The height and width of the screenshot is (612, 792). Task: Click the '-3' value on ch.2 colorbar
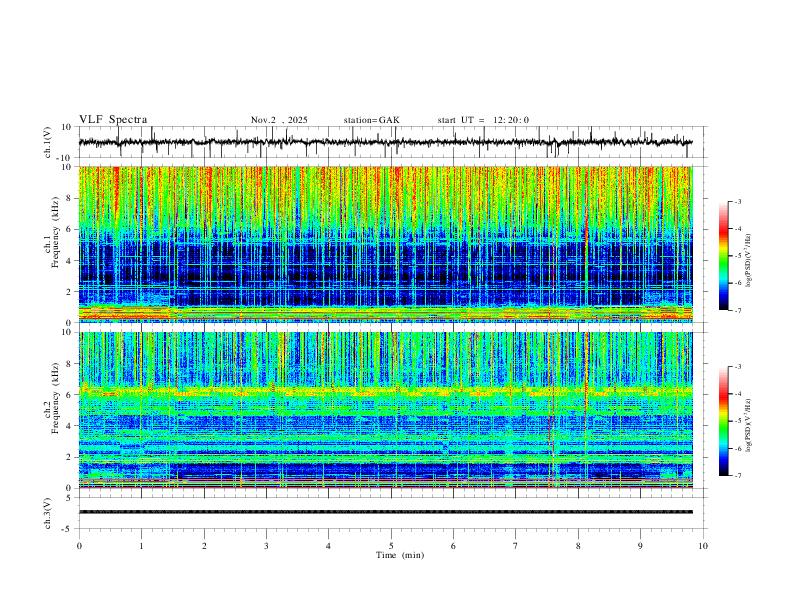[x=737, y=367]
